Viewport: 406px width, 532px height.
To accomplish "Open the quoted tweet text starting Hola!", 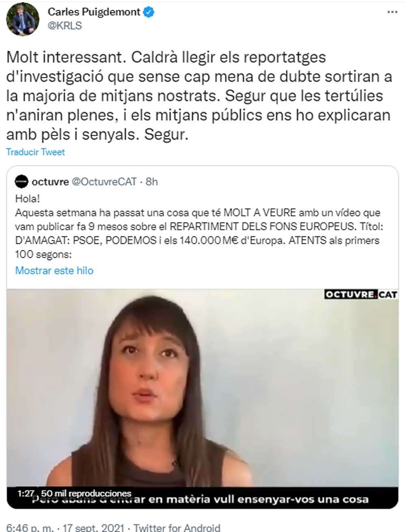I will click(x=197, y=227).
